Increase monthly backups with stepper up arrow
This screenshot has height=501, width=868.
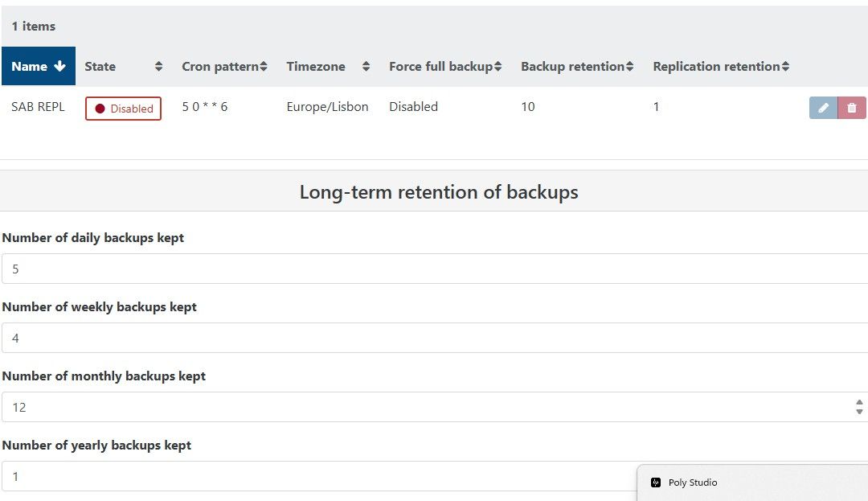coord(859,403)
